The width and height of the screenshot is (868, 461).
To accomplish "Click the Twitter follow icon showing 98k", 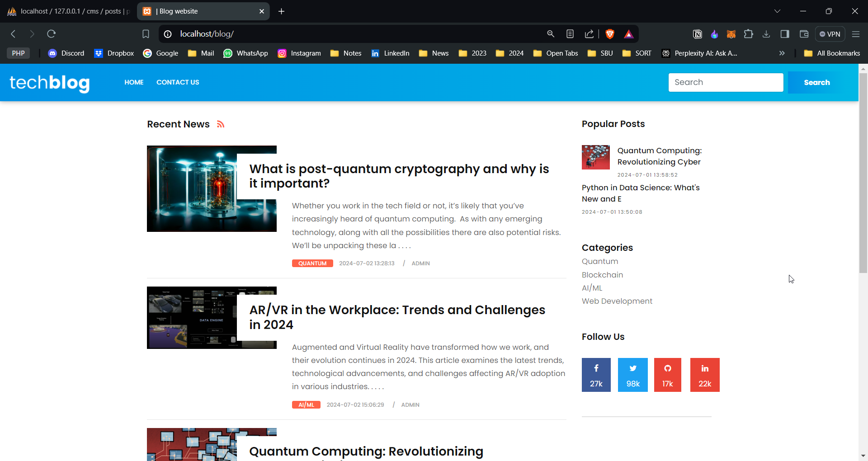I will click(632, 375).
